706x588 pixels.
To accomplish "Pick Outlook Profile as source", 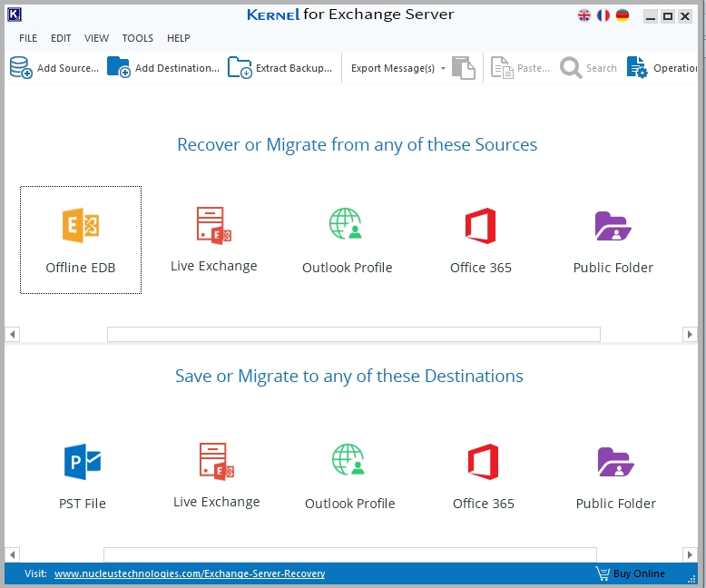I will point(348,240).
